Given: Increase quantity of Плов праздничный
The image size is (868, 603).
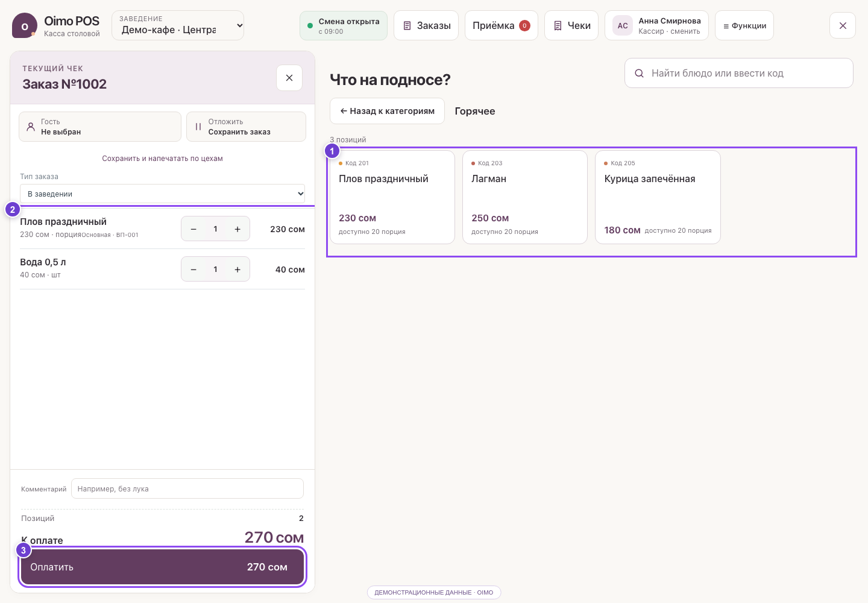Looking at the screenshot, I should pos(237,229).
